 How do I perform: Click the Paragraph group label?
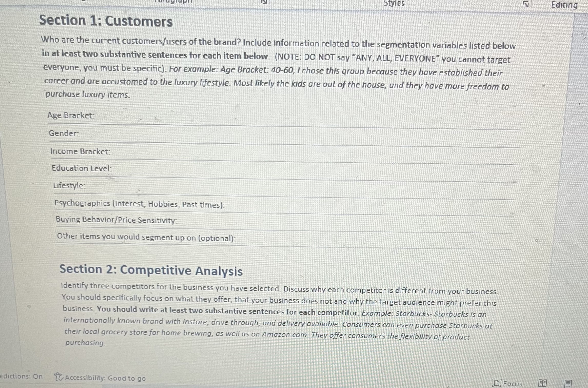click(x=174, y=2)
